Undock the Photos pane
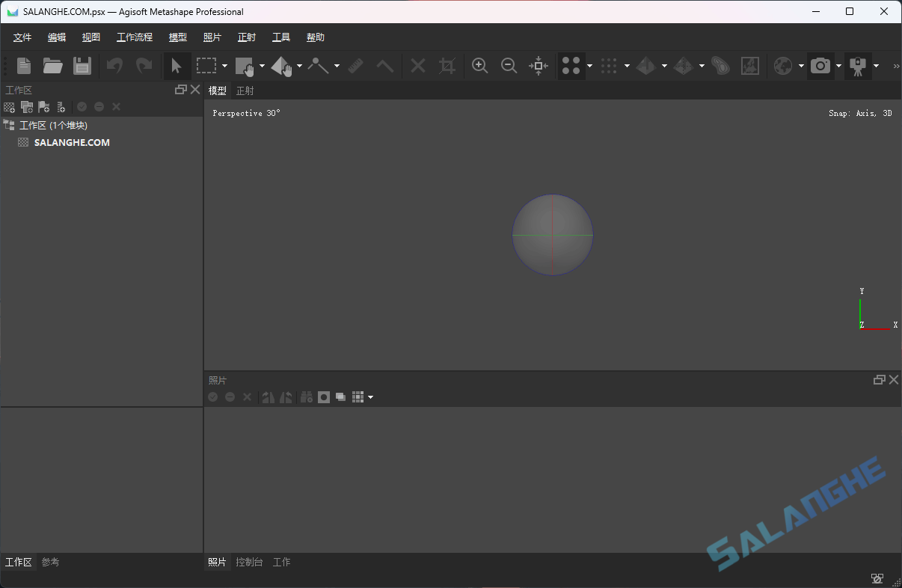Screen dimensions: 902x588 [x=879, y=379]
